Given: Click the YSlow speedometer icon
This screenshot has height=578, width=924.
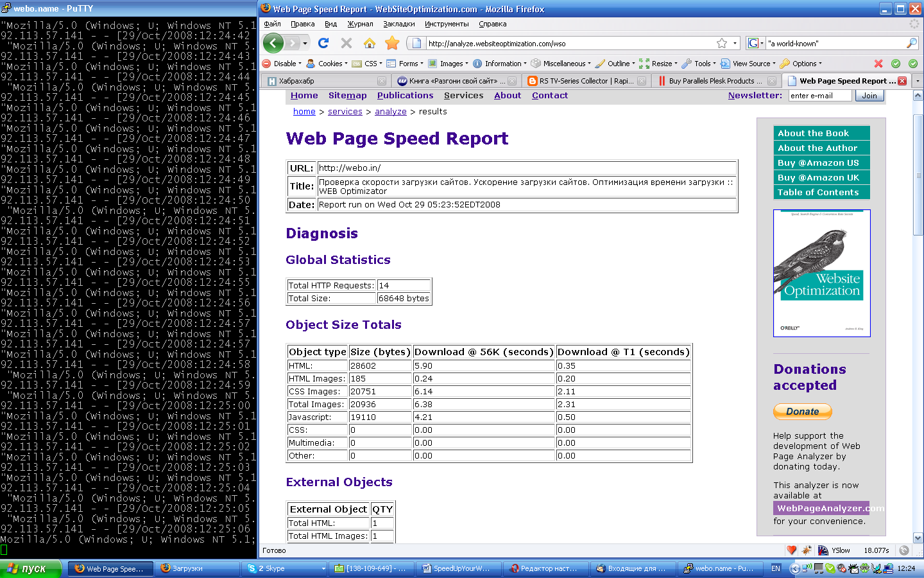Looking at the screenshot, I should pos(823,550).
